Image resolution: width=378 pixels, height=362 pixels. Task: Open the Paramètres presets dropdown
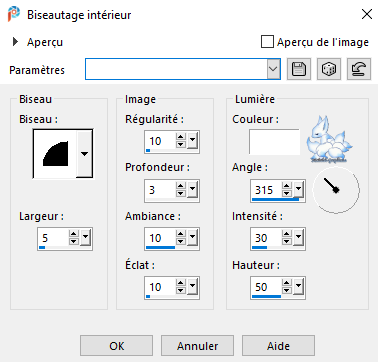273,69
